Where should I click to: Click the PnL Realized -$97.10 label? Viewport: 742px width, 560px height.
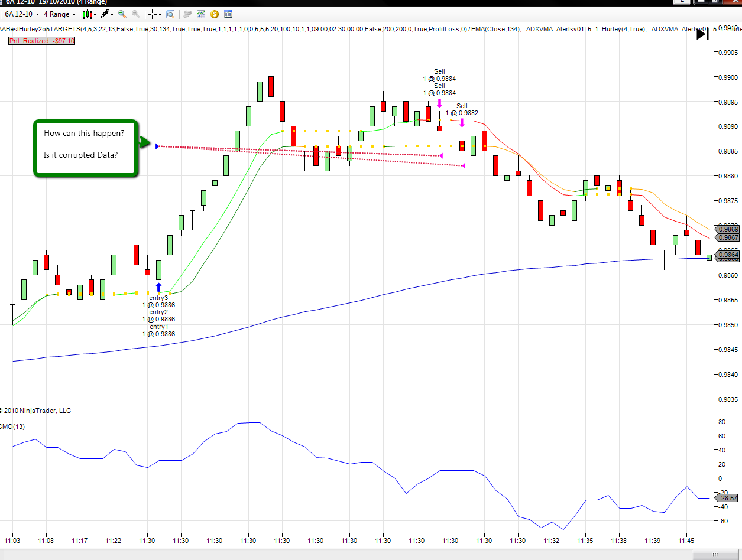click(41, 41)
